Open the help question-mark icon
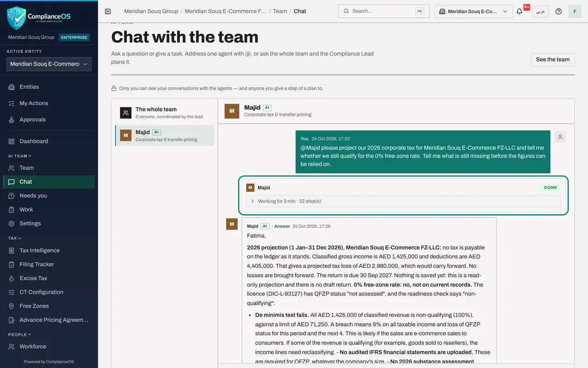This screenshot has height=368, width=588. pyautogui.click(x=559, y=11)
